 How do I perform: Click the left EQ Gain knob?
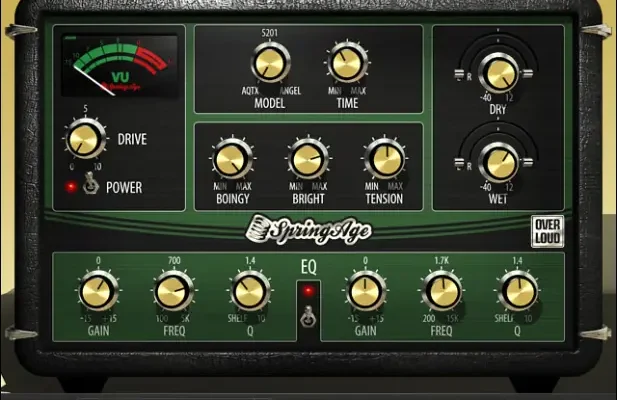point(97,291)
